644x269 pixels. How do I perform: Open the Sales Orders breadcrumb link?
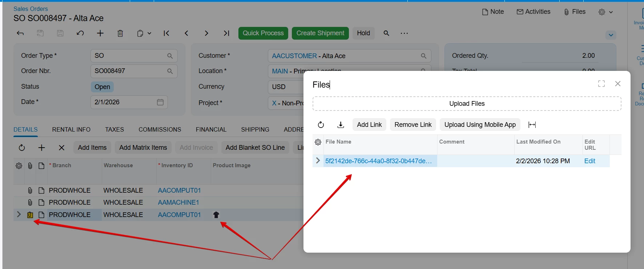tap(31, 9)
